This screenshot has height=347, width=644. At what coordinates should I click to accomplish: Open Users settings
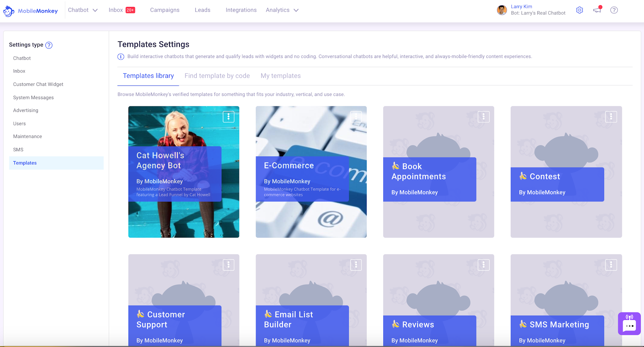coord(19,124)
